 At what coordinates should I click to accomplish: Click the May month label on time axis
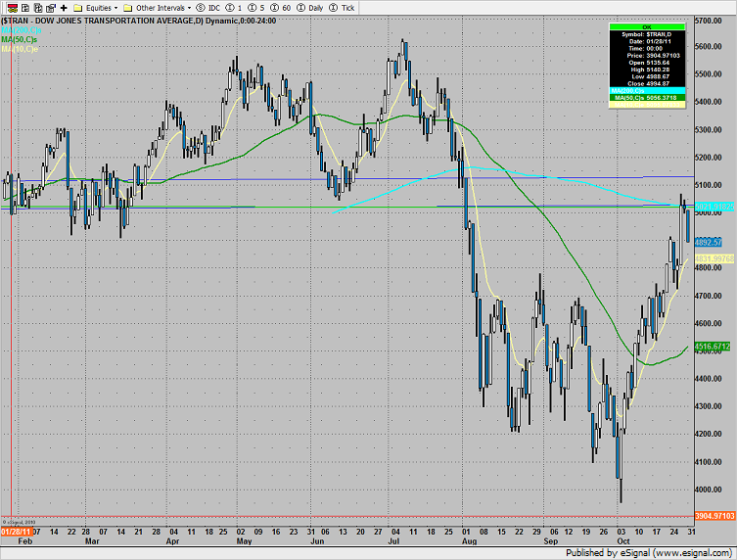[245, 541]
